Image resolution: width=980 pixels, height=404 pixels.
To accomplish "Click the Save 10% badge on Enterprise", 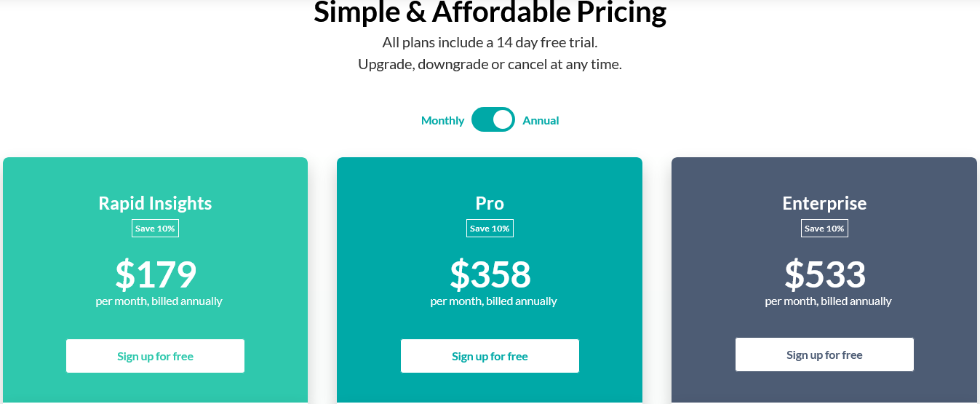I will tap(824, 229).
